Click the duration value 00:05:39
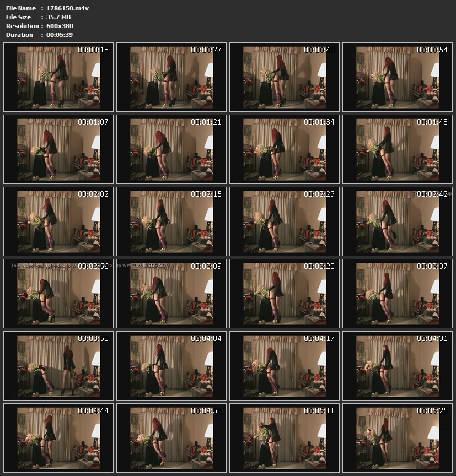The height and width of the screenshot is (476, 456). click(x=60, y=35)
